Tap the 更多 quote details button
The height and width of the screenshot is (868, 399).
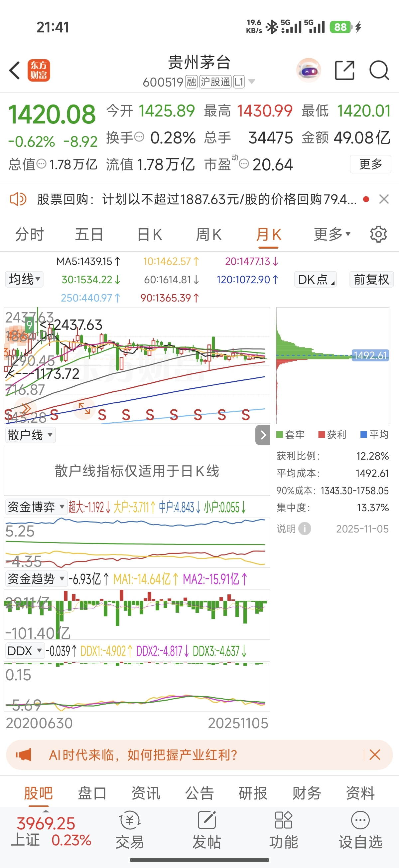click(x=370, y=164)
